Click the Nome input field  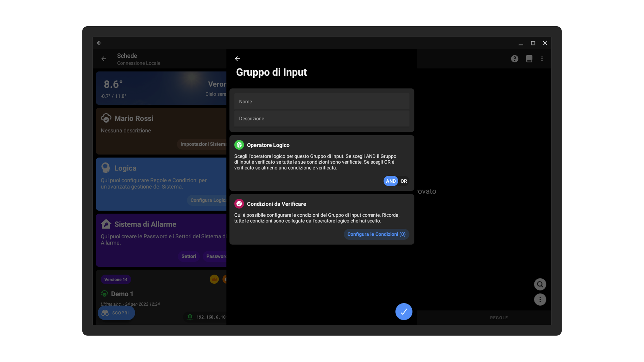[x=321, y=102]
